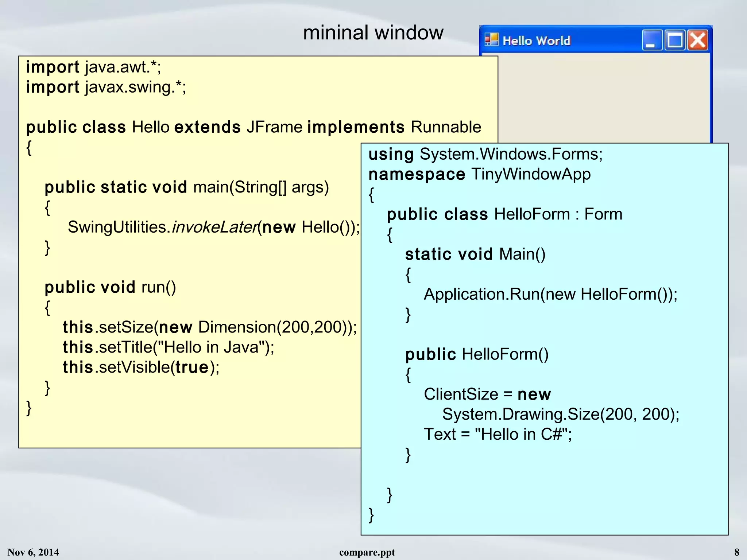This screenshot has height=560, width=747.
Task: Click the 'this.setVisible(true);' line
Action: (x=141, y=367)
